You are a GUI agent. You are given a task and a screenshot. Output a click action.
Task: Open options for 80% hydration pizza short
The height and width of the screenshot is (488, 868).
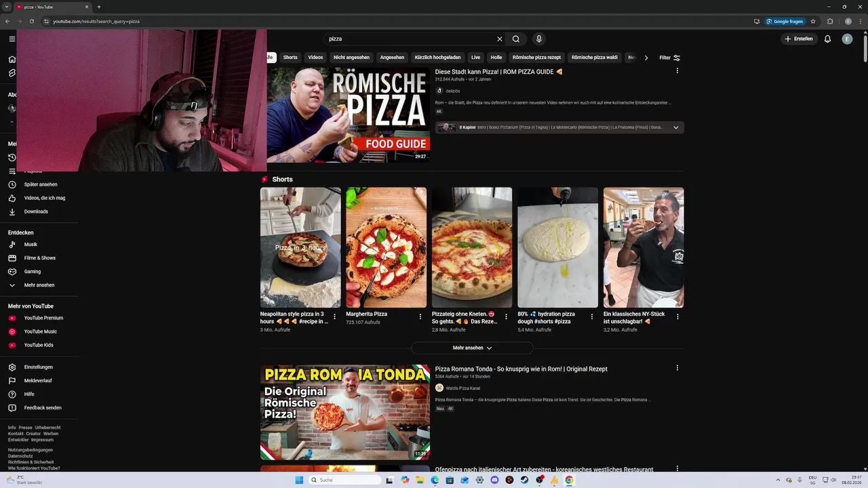pyautogui.click(x=592, y=317)
